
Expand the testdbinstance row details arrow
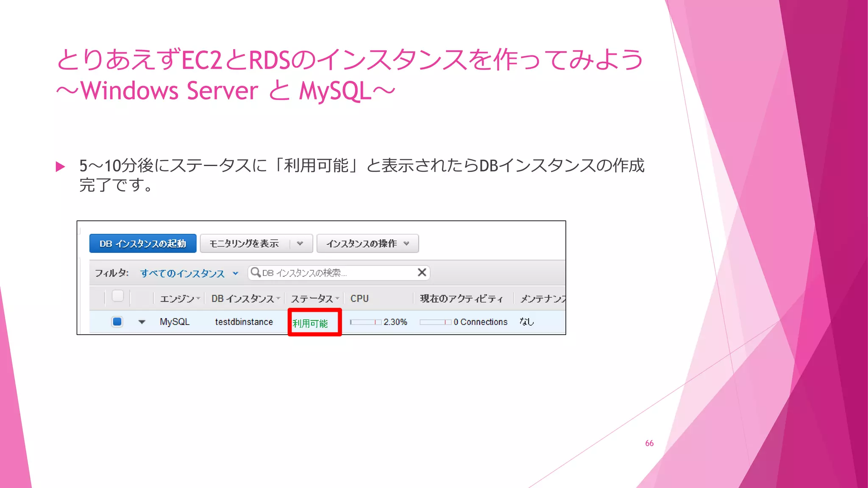point(142,322)
